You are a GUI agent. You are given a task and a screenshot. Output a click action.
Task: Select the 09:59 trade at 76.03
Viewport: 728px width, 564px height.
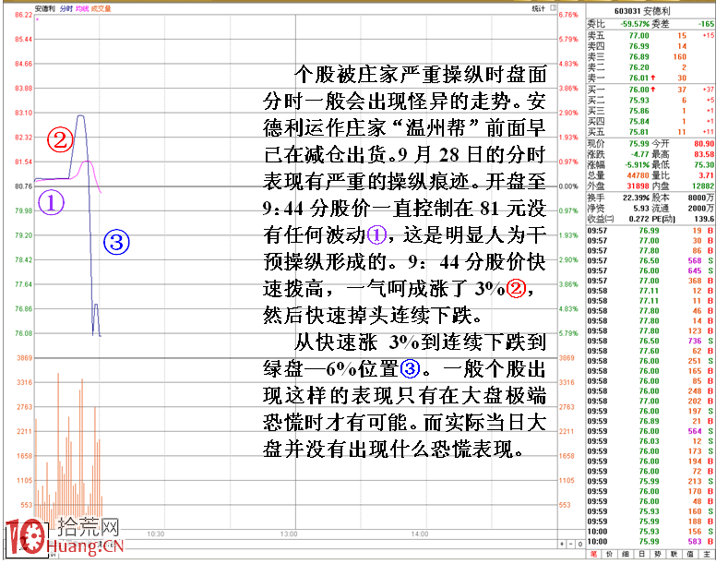650,441
